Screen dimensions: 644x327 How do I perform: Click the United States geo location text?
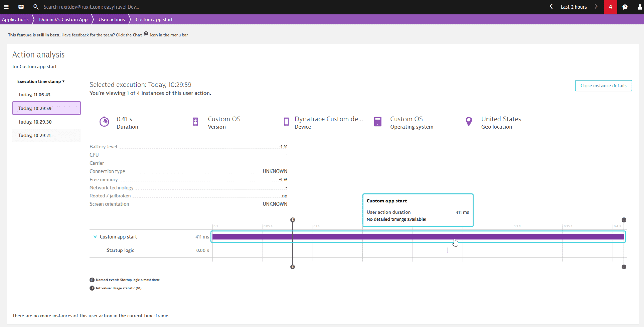pos(501,119)
